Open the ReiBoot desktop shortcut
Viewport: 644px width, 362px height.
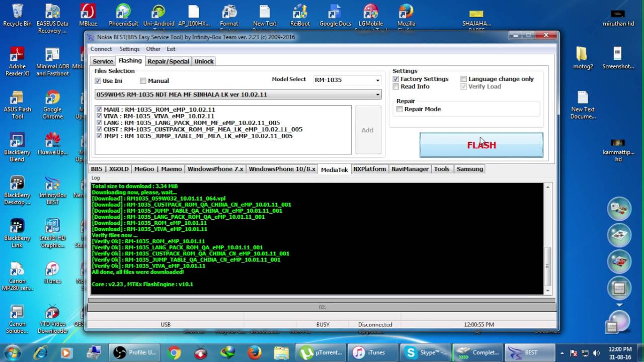pos(299,15)
